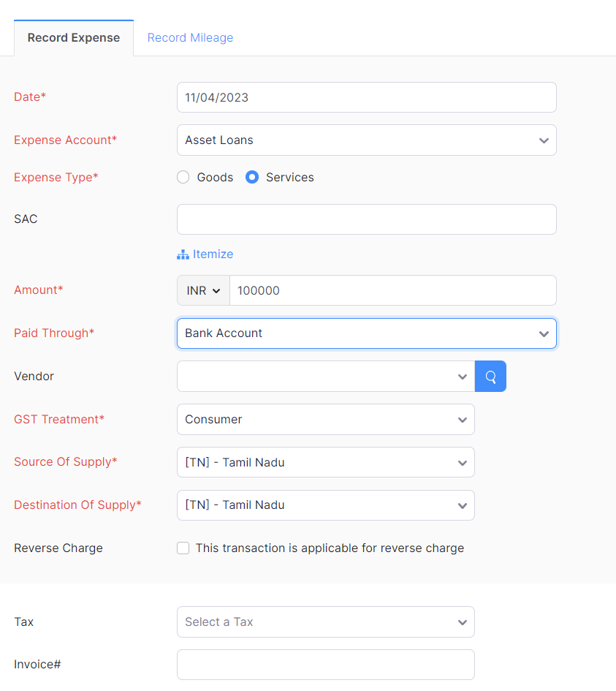Select the Goods radio button
Image resolution: width=616 pixels, height=691 pixels.
click(x=183, y=177)
